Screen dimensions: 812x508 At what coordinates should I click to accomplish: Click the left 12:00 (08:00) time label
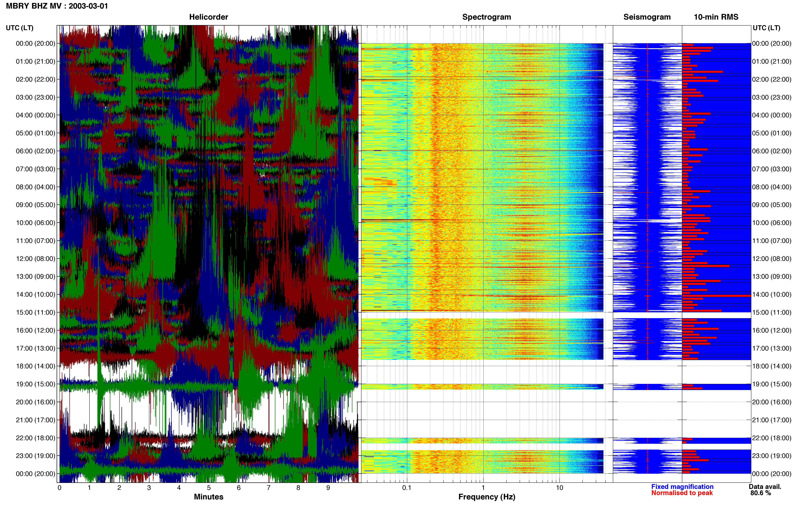pos(36,259)
